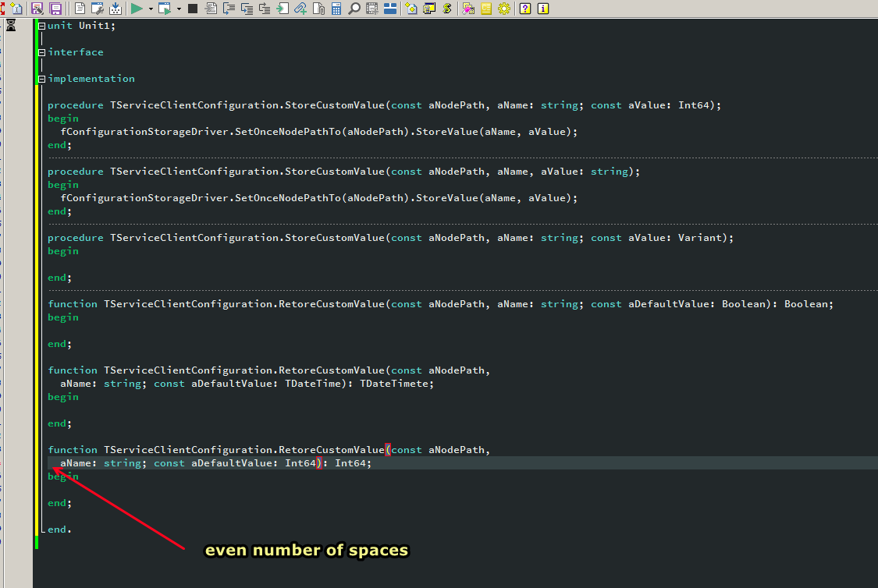
Task: Collapse the 'interface' section fold marker
Action: click(41, 52)
